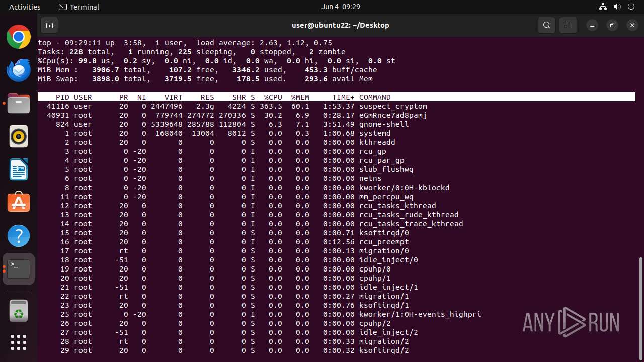The image size is (644, 362).
Task: Select the Terminal icon in dock
Action: [x=19, y=269]
